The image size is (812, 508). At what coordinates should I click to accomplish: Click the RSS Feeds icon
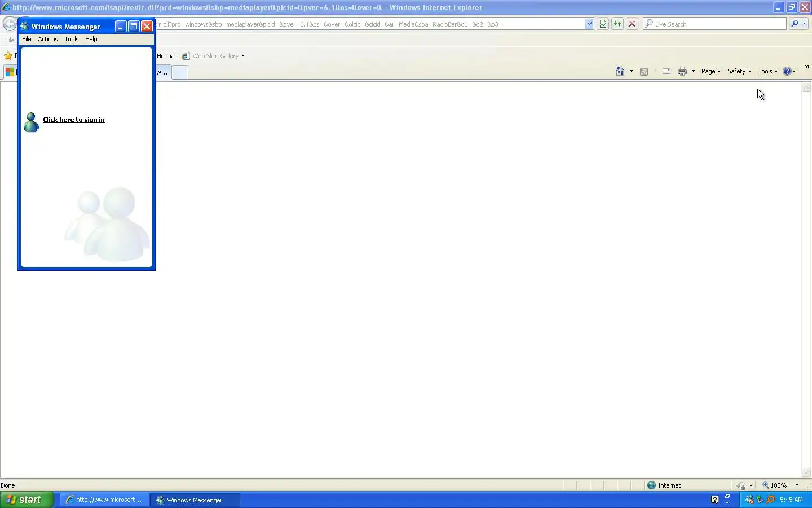pyautogui.click(x=644, y=71)
